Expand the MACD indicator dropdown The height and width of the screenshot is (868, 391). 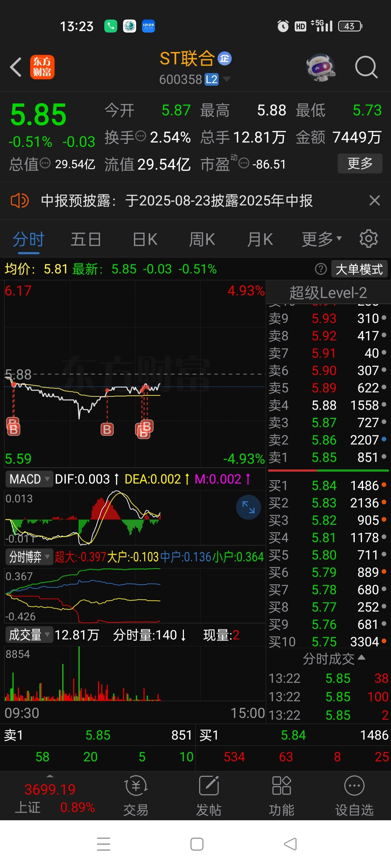pyautogui.click(x=29, y=479)
